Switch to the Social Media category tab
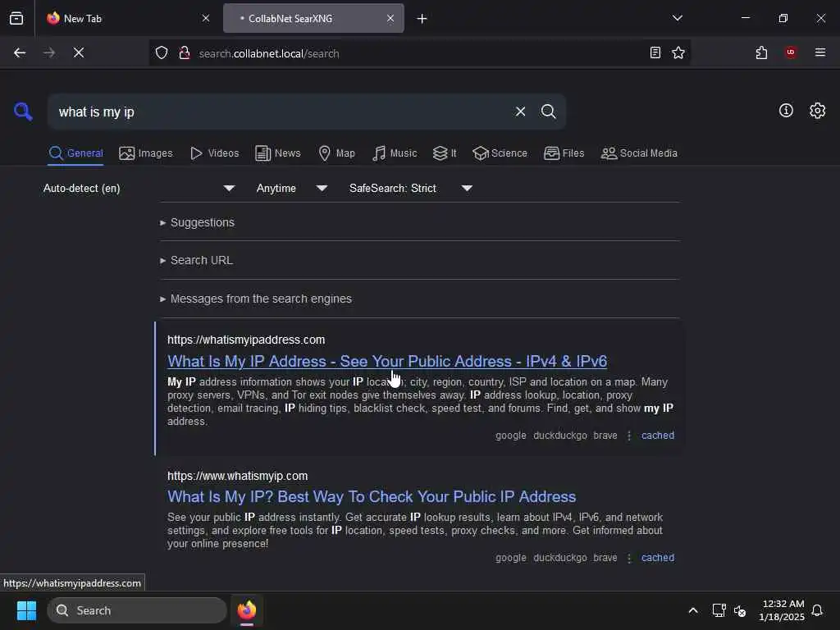840x630 pixels. (639, 153)
